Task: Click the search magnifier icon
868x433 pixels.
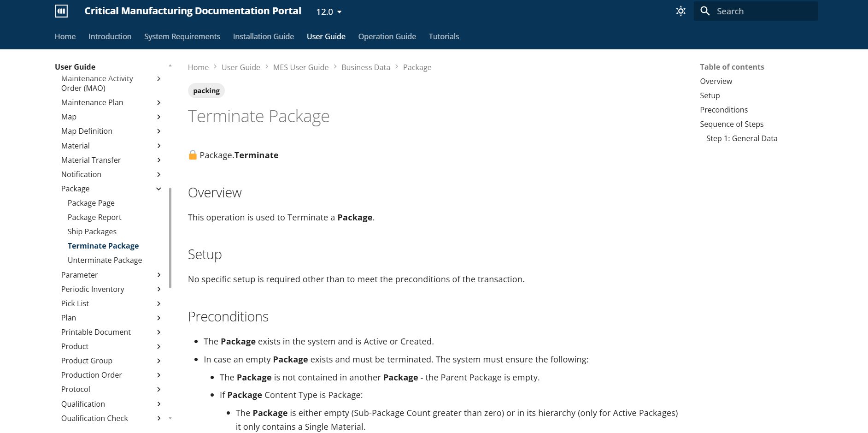Action: [705, 11]
